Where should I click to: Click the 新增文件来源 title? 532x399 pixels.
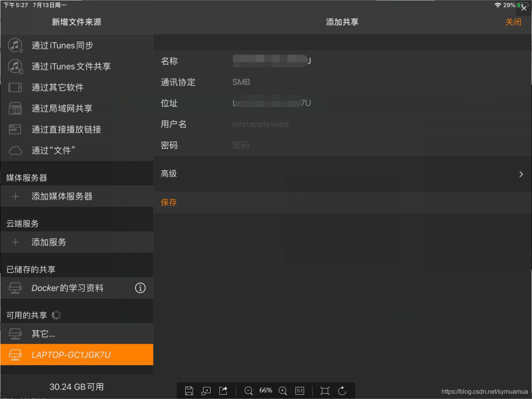pyautogui.click(x=76, y=22)
